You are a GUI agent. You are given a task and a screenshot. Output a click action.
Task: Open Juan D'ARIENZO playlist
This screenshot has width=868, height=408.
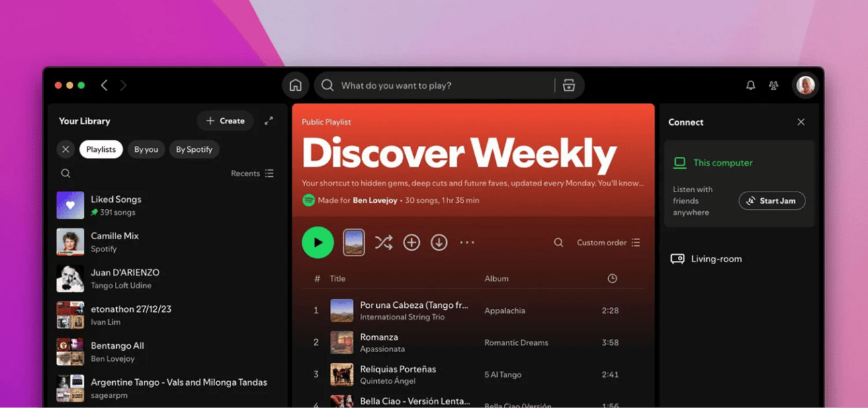pos(168,279)
